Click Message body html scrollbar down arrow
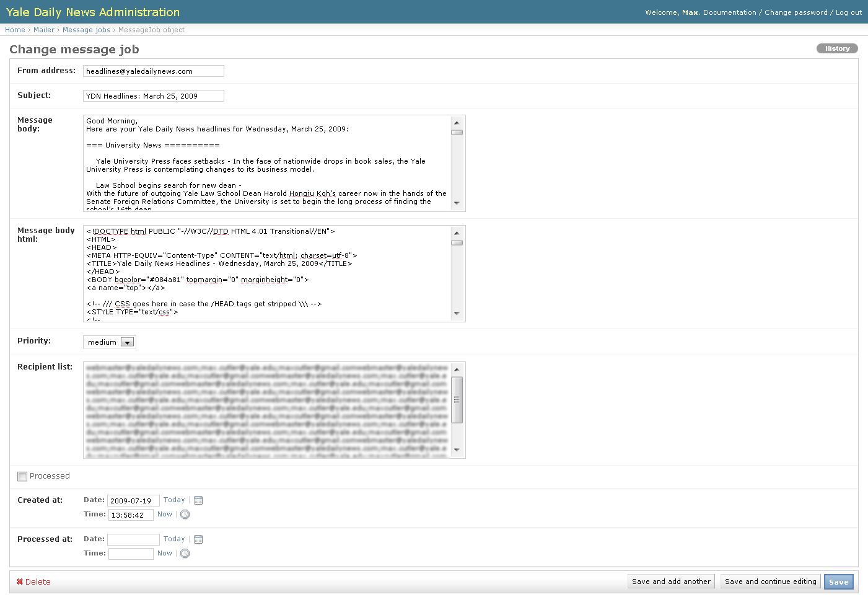 click(457, 314)
